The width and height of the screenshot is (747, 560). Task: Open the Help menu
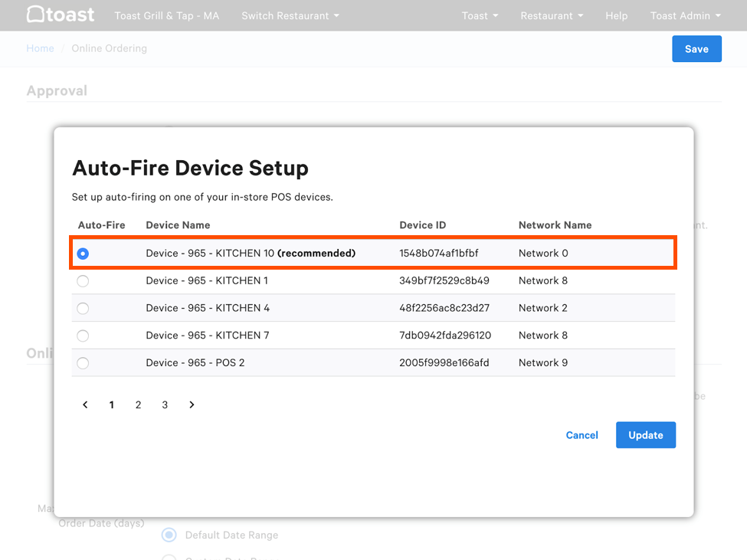(x=616, y=15)
